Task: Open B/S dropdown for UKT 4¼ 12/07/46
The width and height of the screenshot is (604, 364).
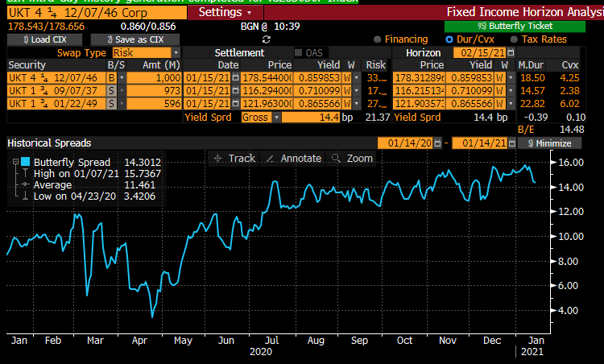Action: click(x=122, y=78)
